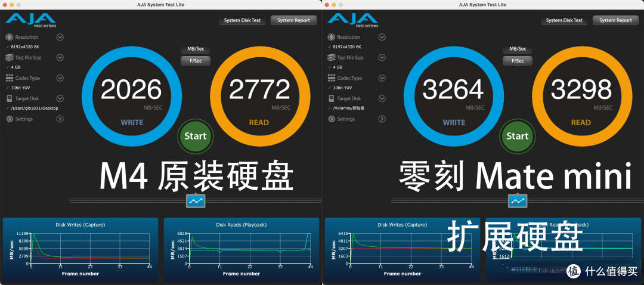
Task: Click Target Disk drive icon, left window
Action: point(9,98)
